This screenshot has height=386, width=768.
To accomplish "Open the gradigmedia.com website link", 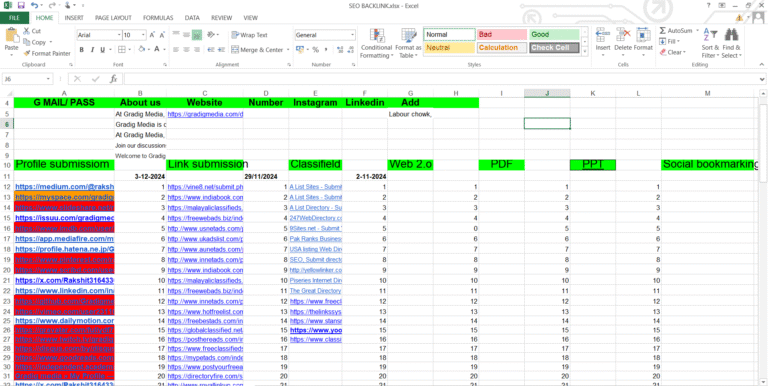I will [205, 114].
